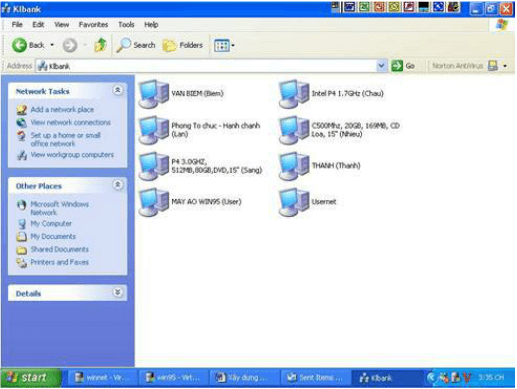Click the Shared Documents folder icon
517x389 pixels.
(22, 250)
